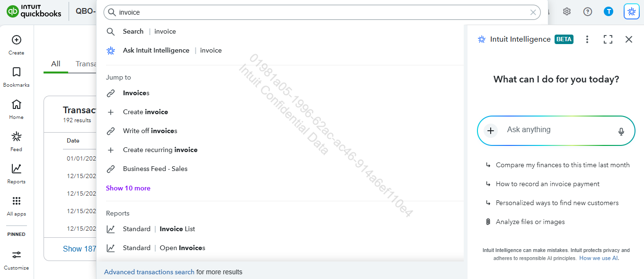Expand Show 10 more results
The width and height of the screenshot is (644, 279).
coord(128,188)
